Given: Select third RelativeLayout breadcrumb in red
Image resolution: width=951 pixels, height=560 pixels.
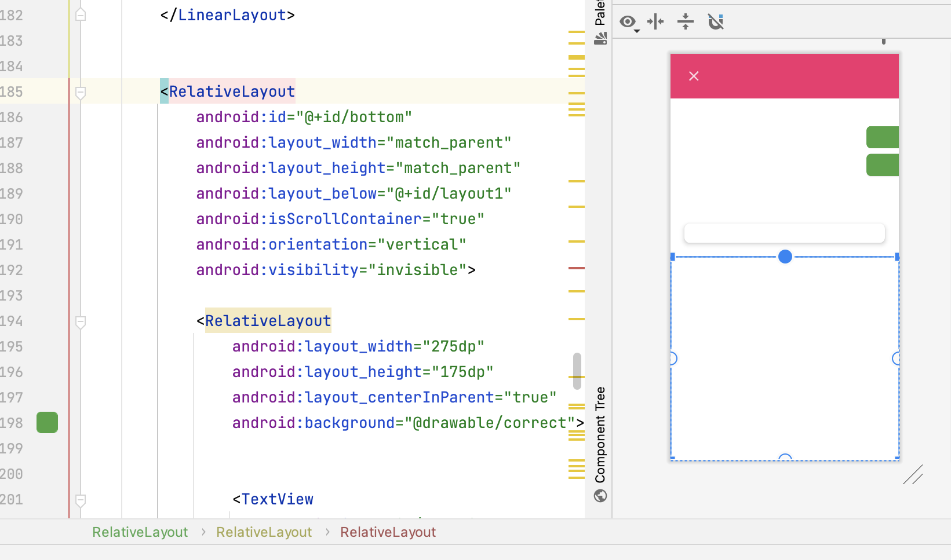Looking at the screenshot, I should tap(388, 532).
